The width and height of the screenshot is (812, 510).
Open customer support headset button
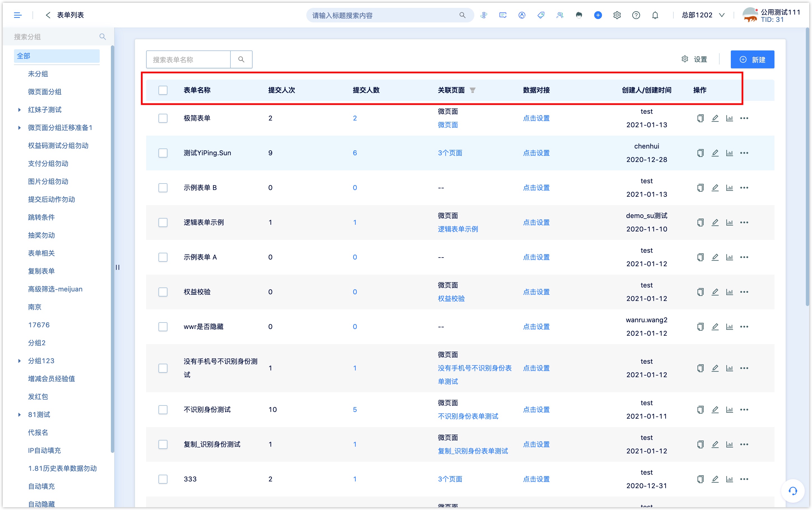point(792,491)
